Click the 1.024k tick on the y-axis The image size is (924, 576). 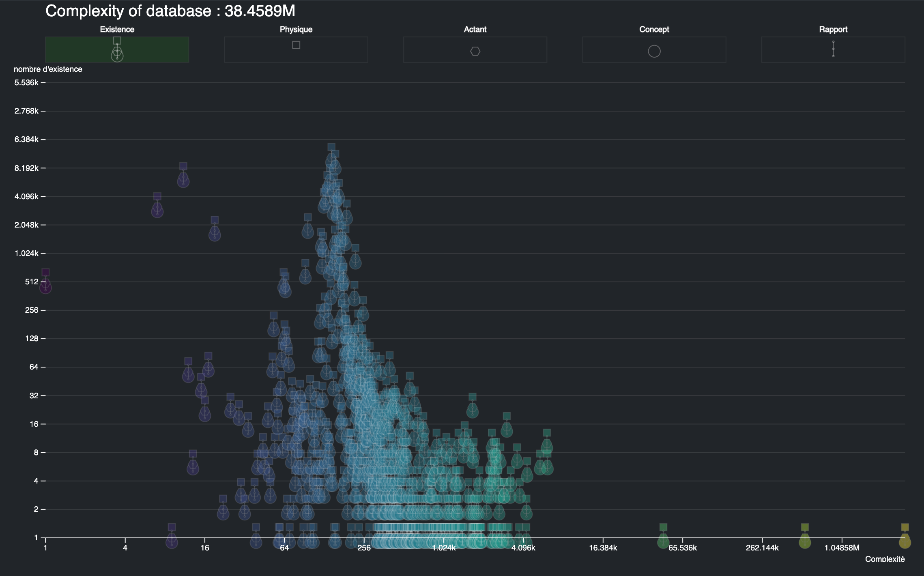26,253
